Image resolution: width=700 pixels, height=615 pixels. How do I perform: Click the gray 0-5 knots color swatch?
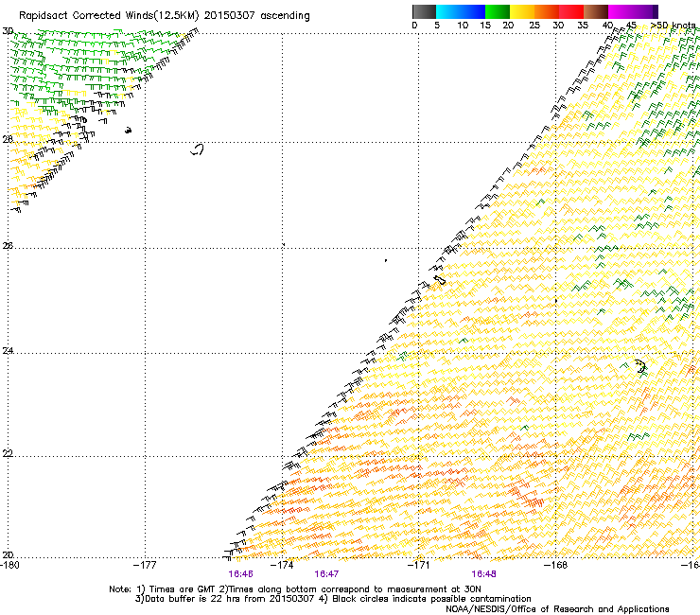424,11
